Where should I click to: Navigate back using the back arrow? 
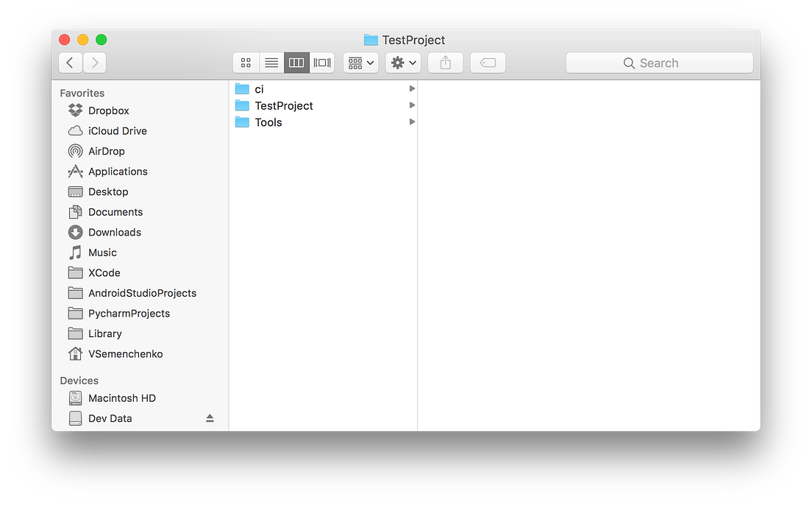coord(70,63)
